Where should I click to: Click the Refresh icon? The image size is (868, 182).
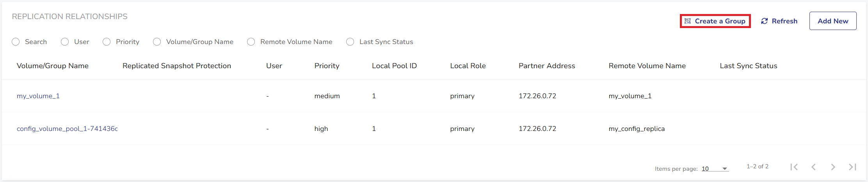point(764,21)
